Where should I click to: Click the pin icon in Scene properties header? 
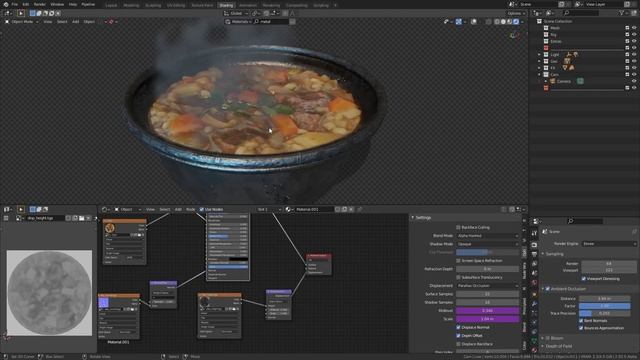tap(634, 231)
